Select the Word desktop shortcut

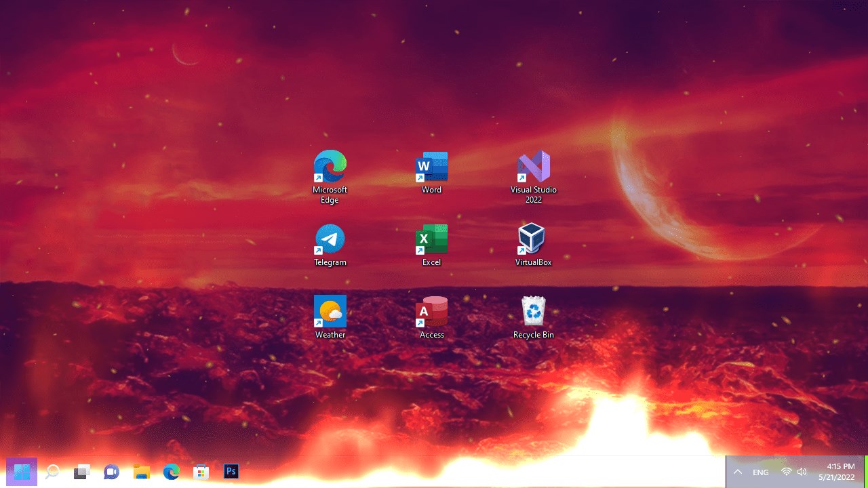point(432,172)
